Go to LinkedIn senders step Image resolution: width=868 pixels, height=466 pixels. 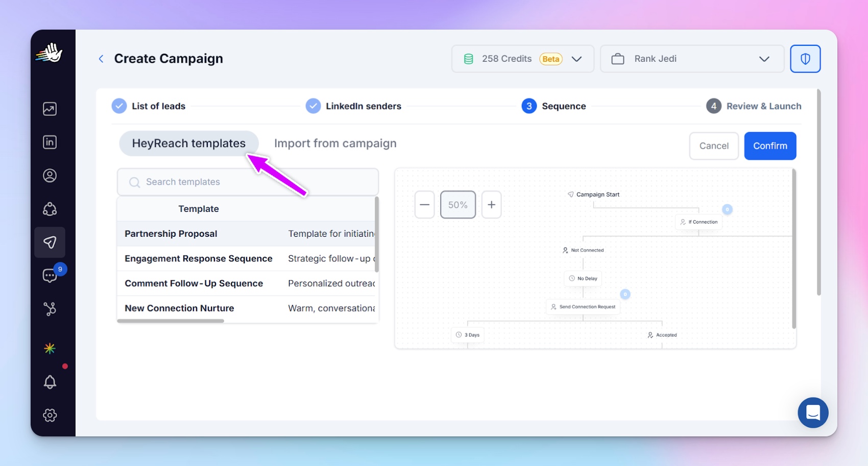click(353, 106)
